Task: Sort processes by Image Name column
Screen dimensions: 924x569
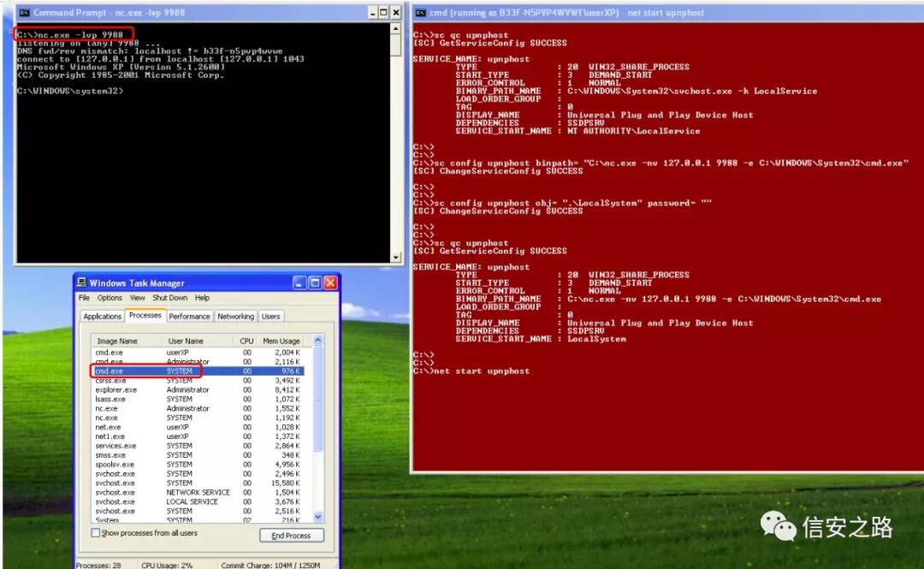Action: click(126, 341)
